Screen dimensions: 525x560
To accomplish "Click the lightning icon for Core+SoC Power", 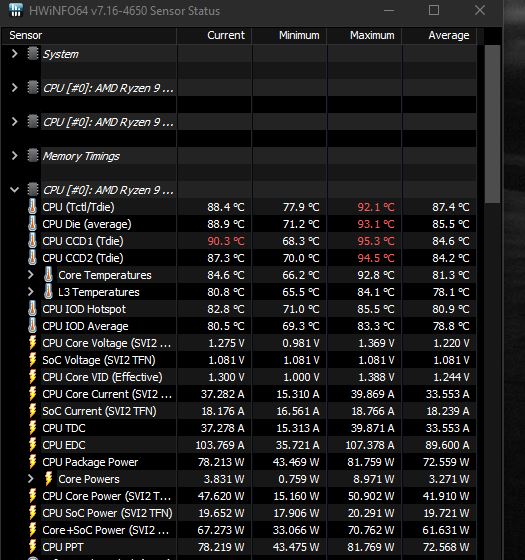I will click(x=32, y=530).
